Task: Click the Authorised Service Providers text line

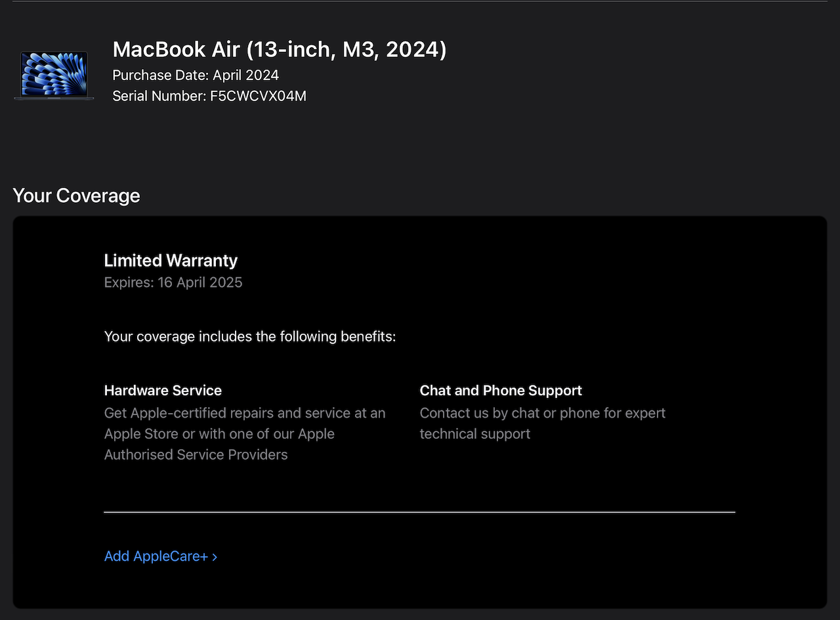Action: (196, 454)
